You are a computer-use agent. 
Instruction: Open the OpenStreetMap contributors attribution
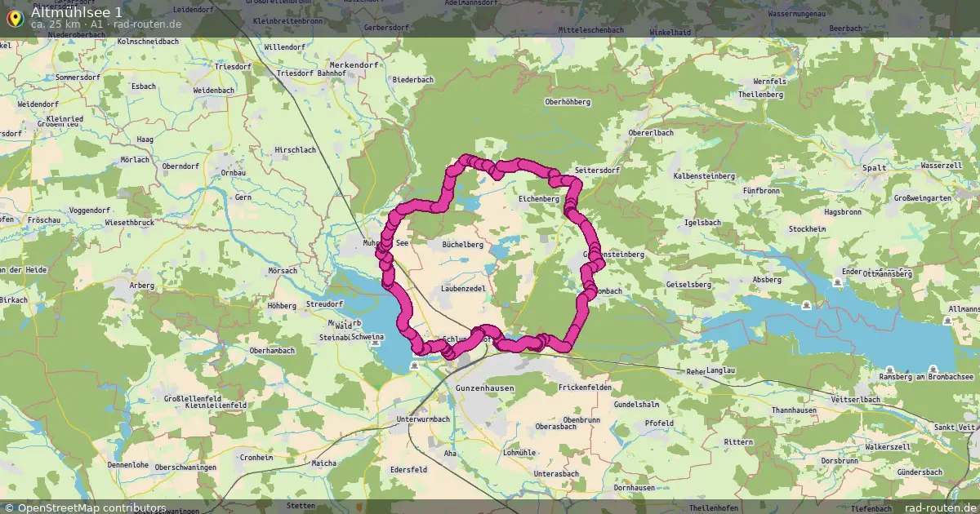tap(85, 507)
